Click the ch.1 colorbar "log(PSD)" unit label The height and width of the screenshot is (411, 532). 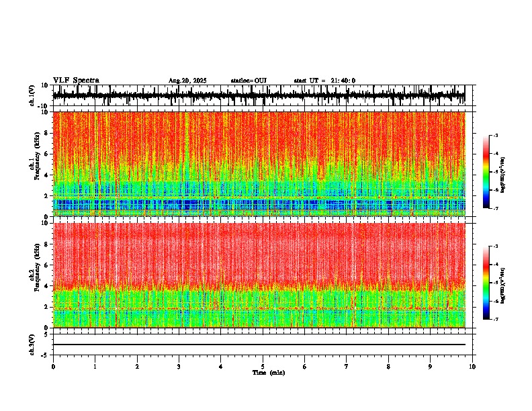[x=503, y=175]
